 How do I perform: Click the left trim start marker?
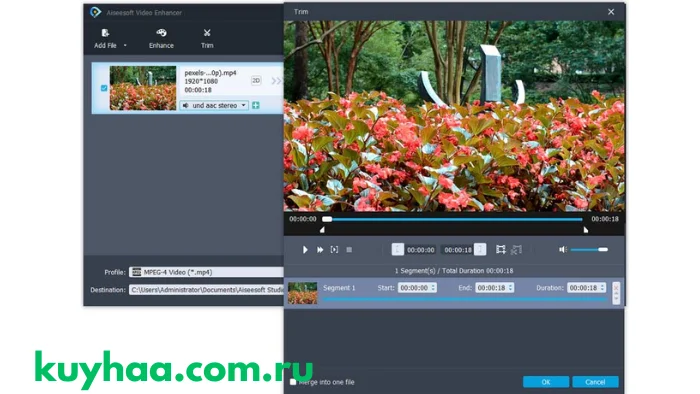322,230
